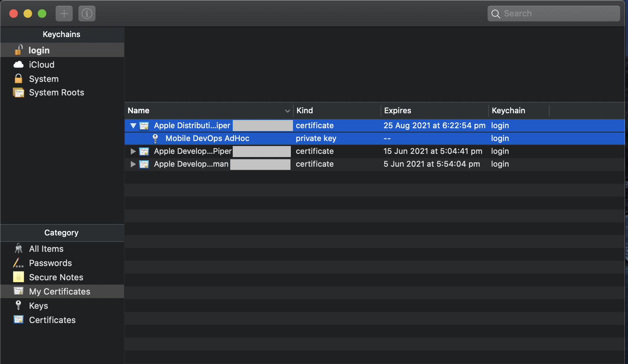Click the Secure Notes icon
The image size is (628, 364).
19,277
